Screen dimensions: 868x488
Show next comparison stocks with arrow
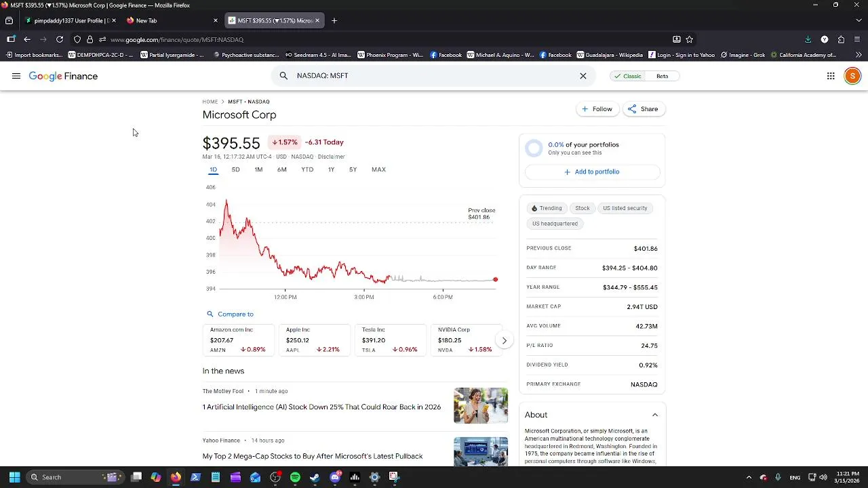[504, 340]
